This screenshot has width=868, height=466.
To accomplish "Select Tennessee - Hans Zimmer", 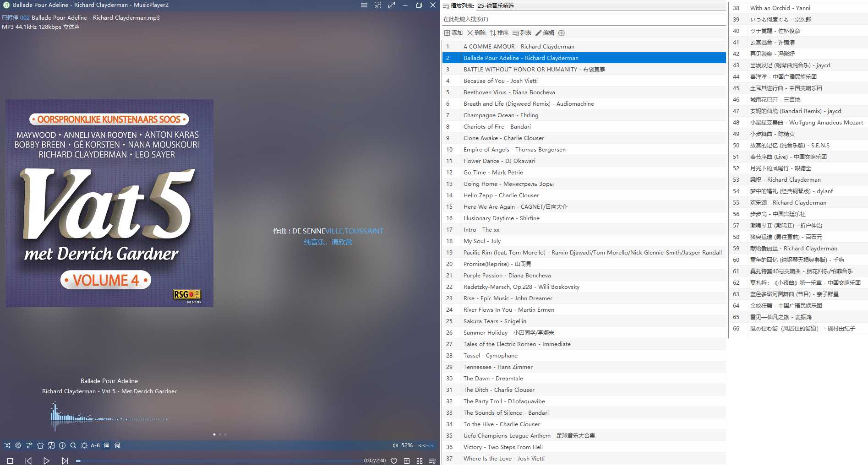I will [x=584, y=367].
